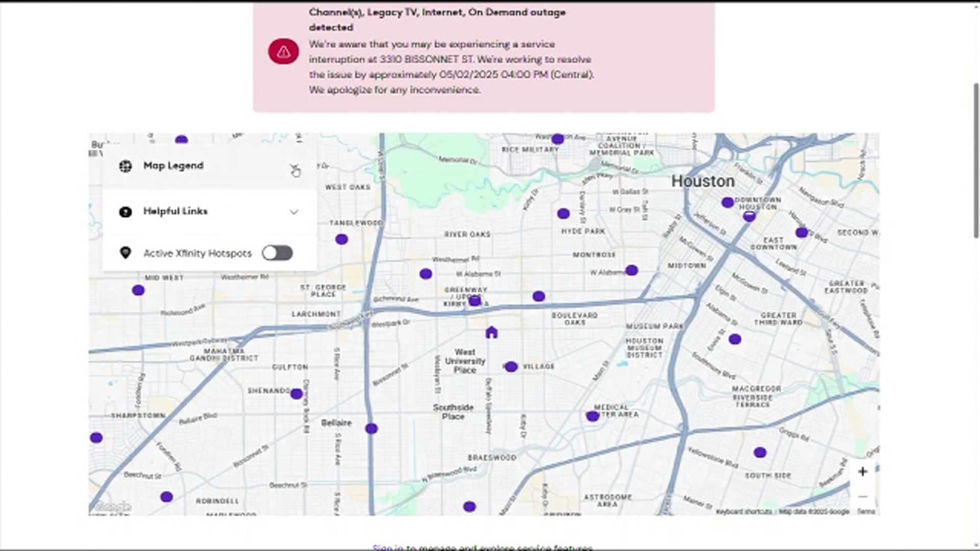Click outage dot in Downtown Houston
This screenshot has height=551, width=980.
coord(727,203)
